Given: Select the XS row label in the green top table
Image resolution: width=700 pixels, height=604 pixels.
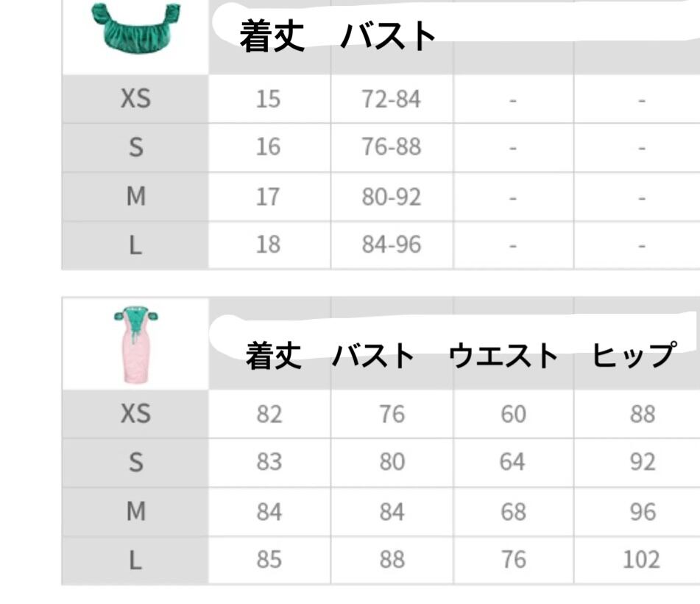Looking at the screenshot, I should 135,99.
